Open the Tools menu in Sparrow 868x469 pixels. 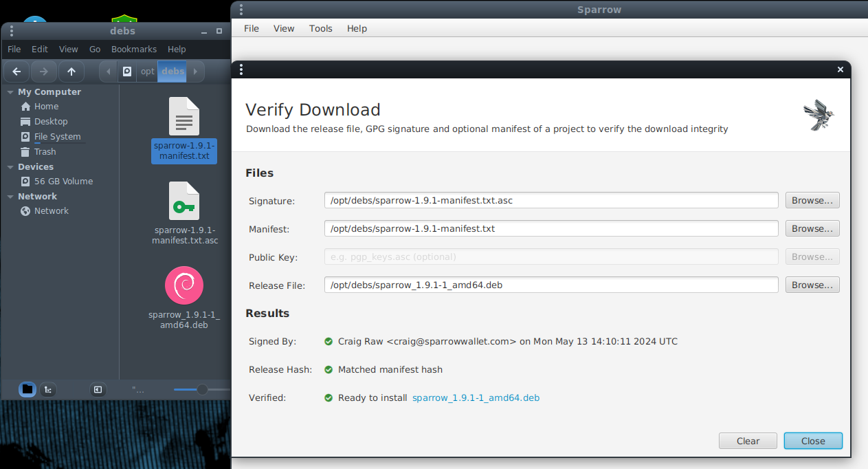coord(320,28)
